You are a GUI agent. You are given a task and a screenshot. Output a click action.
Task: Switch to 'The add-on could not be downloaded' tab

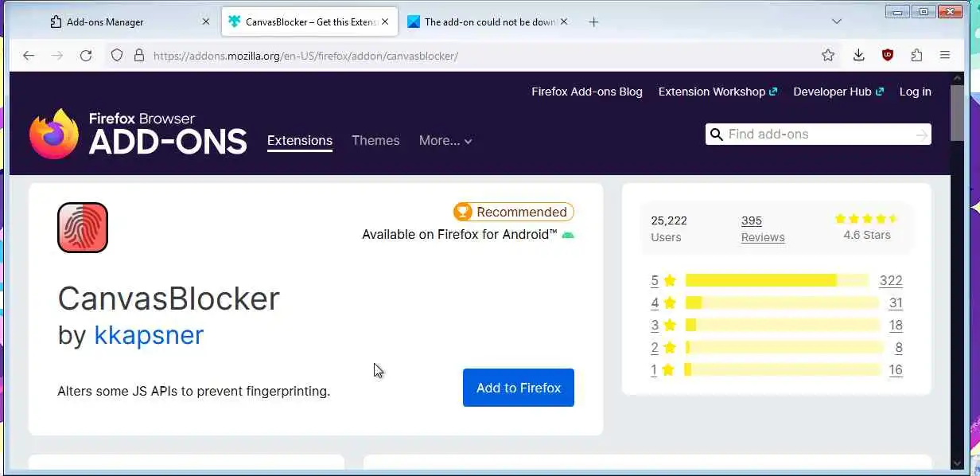pyautogui.click(x=488, y=21)
